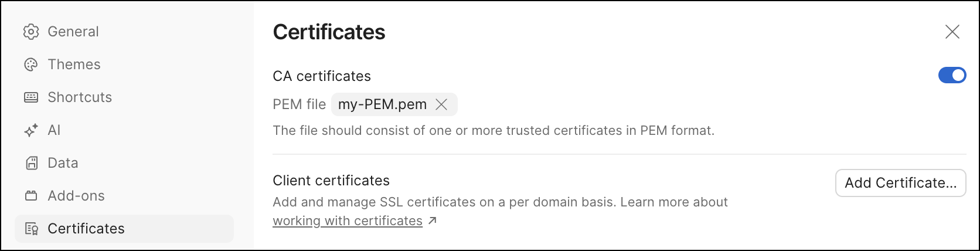This screenshot has height=251, width=980.
Task: Open the General settings tab
Action: click(73, 32)
